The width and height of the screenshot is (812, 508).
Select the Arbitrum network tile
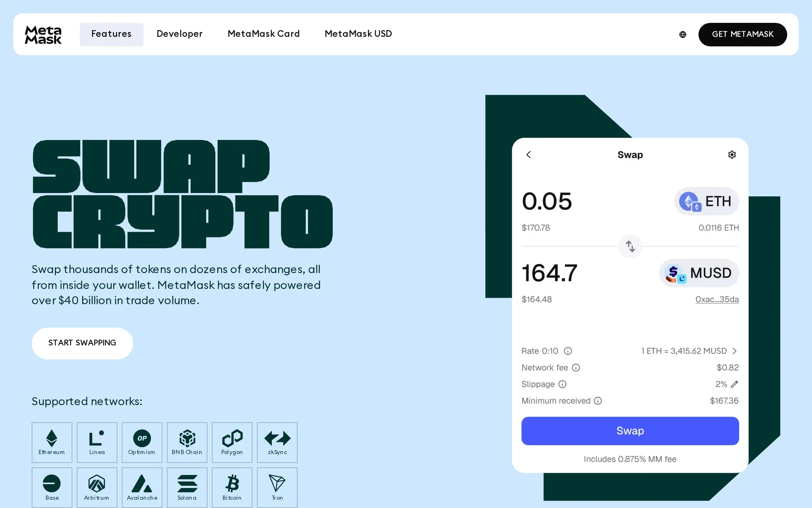pos(97,488)
